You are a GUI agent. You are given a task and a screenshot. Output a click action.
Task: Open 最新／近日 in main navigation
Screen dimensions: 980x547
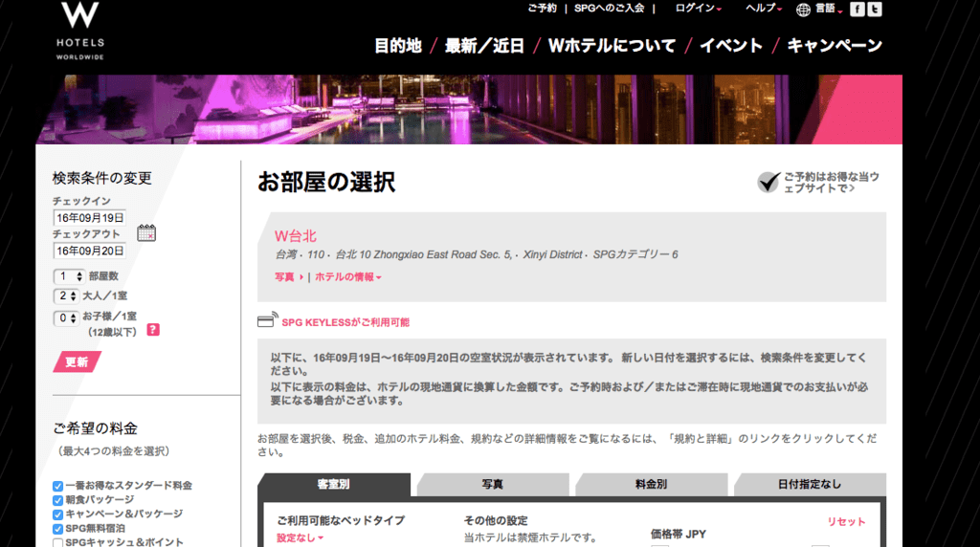point(484,46)
